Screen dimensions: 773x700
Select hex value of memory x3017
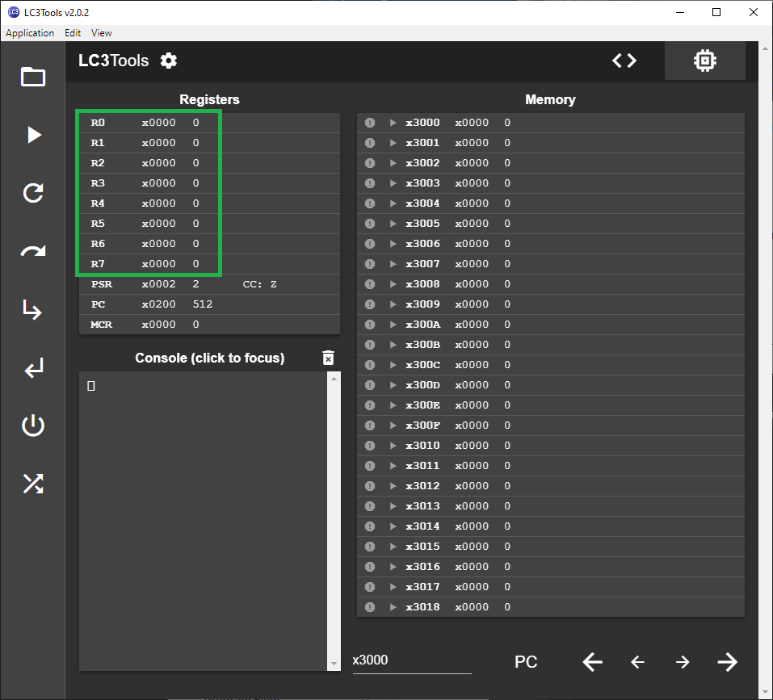(471, 587)
